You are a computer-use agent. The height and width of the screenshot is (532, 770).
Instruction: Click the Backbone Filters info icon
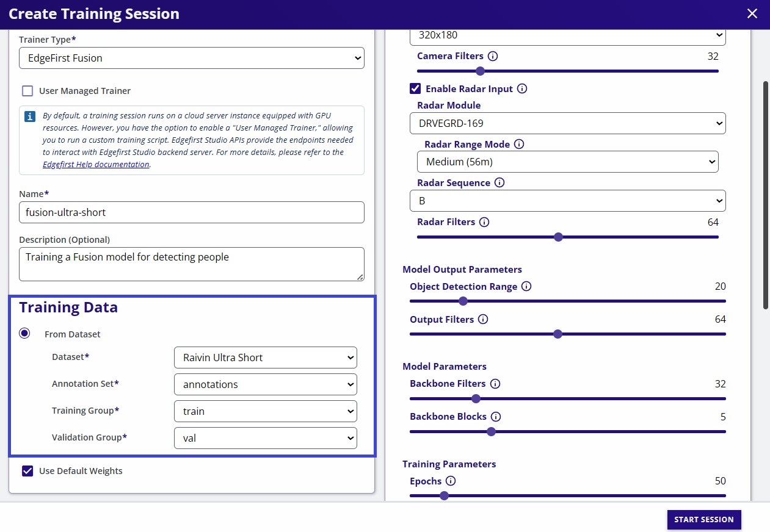click(495, 383)
